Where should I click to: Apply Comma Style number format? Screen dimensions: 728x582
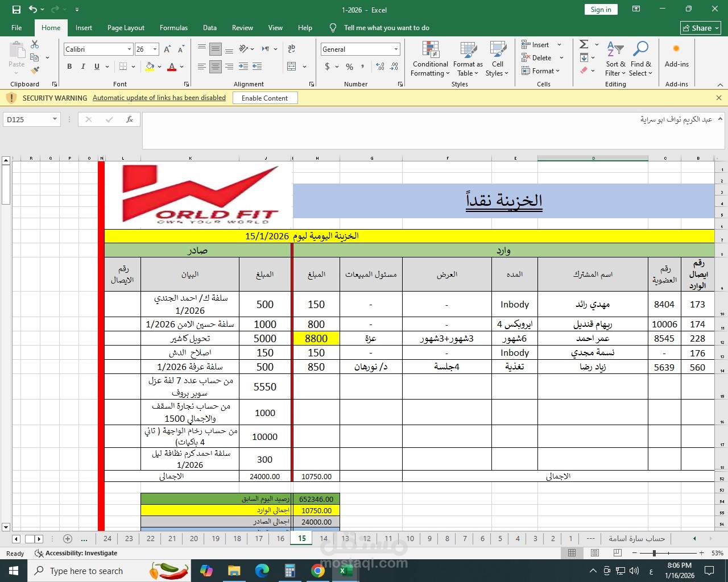(363, 66)
